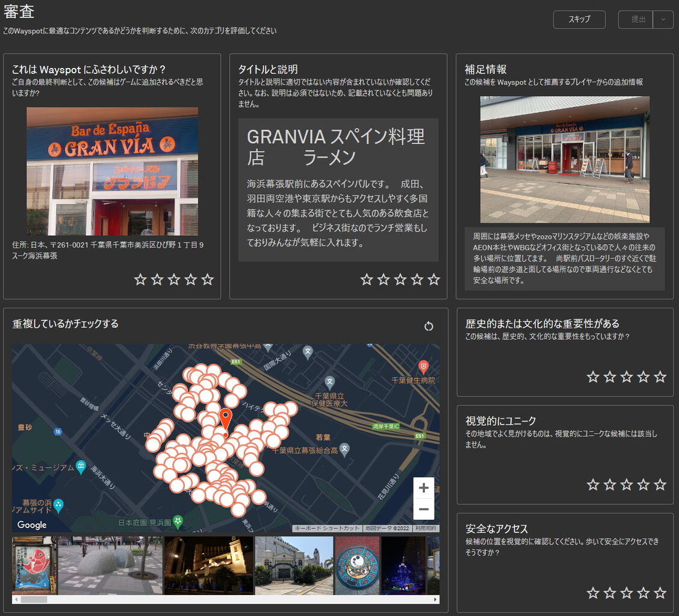Click 千葉健生病院 hospital marker on map
679x616 pixels.
(424, 367)
